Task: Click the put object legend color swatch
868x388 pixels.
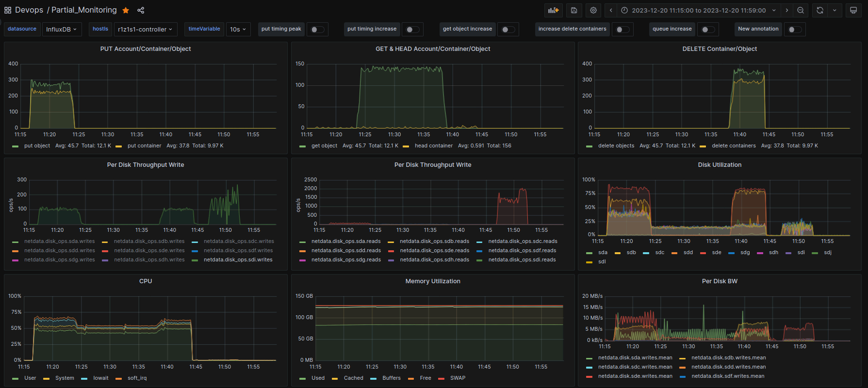Action: (x=16, y=146)
